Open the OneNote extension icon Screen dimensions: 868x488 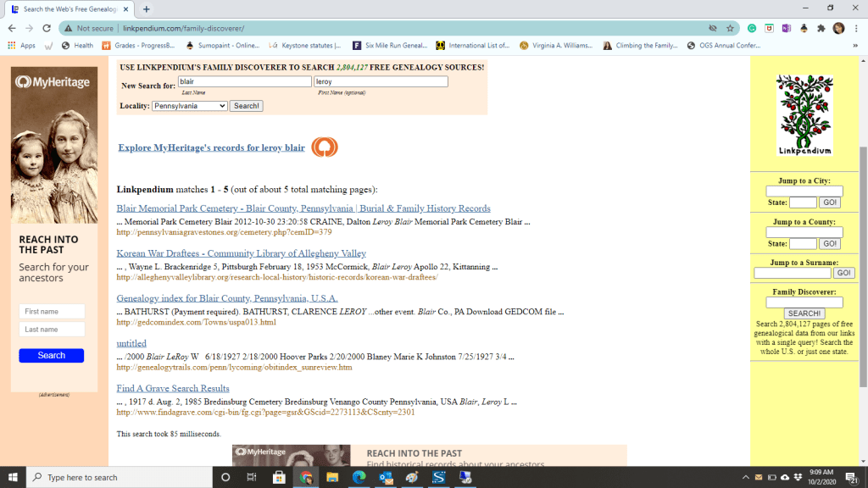786,28
